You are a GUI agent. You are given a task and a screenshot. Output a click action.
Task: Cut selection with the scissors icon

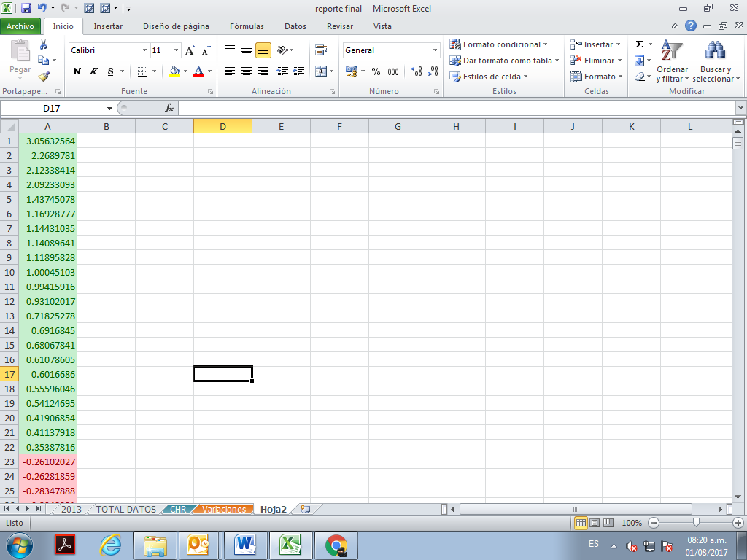point(43,44)
